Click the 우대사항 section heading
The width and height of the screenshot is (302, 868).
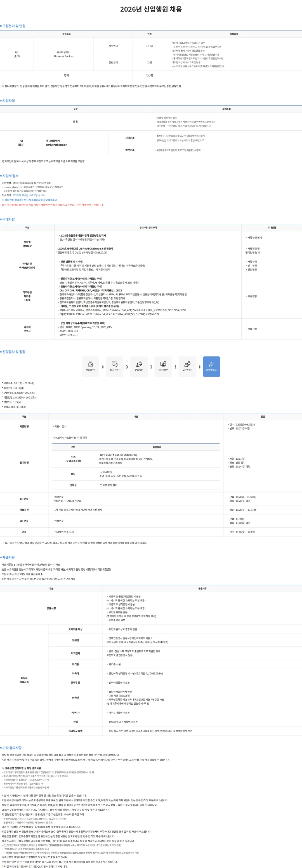click(x=8, y=219)
